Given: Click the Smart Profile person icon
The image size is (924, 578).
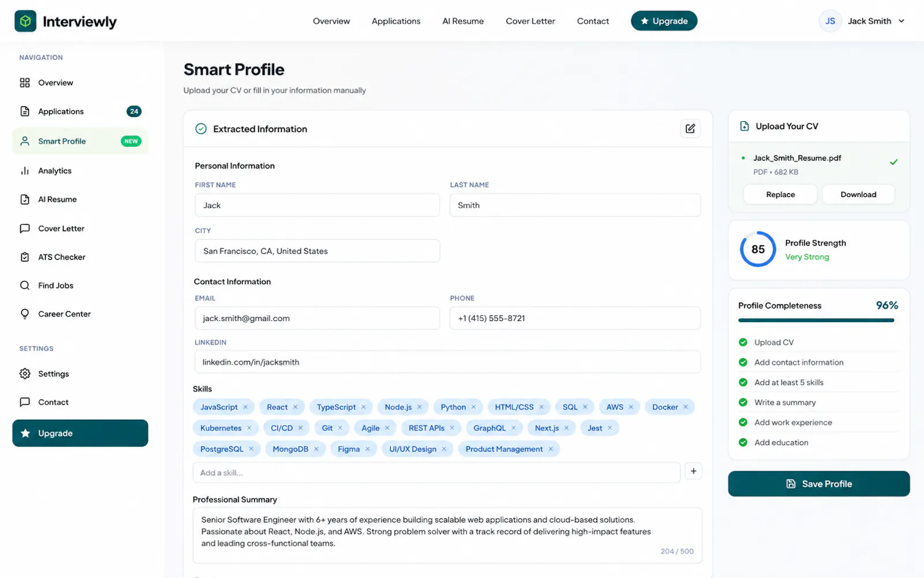Looking at the screenshot, I should click(25, 141).
